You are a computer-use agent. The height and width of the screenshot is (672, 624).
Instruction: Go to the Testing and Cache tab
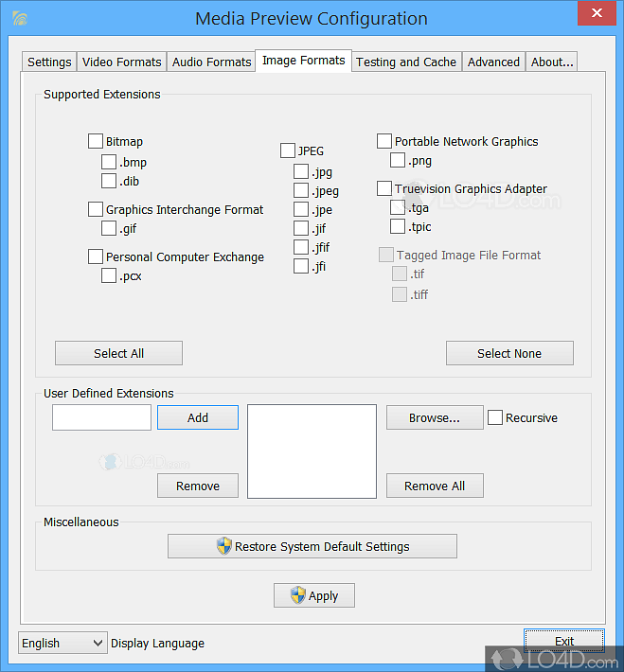point(406,62)
